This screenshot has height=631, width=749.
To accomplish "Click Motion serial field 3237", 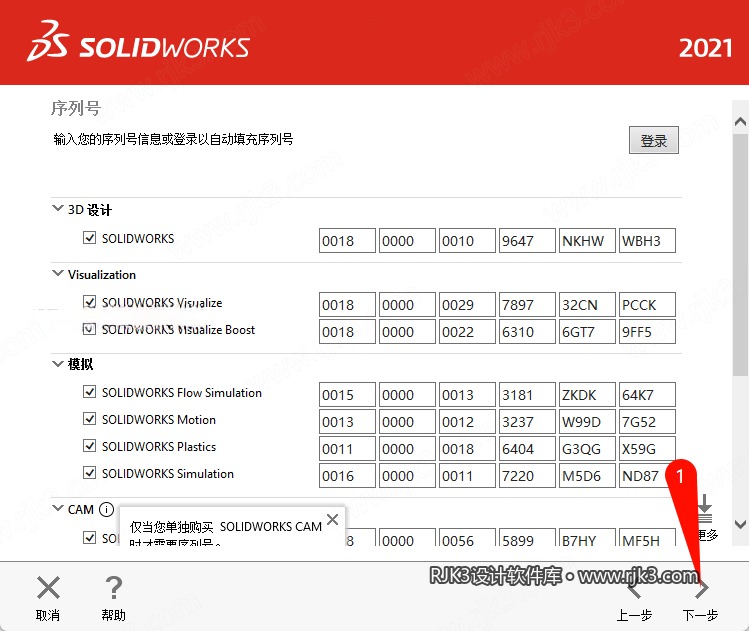I will [527, 421].
